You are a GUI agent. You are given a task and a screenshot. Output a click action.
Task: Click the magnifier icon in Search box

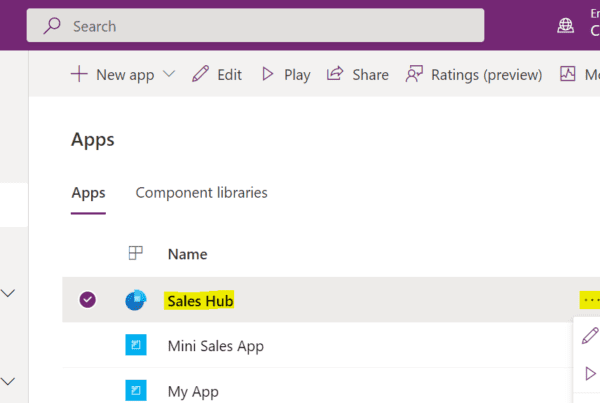click(52, 26)
